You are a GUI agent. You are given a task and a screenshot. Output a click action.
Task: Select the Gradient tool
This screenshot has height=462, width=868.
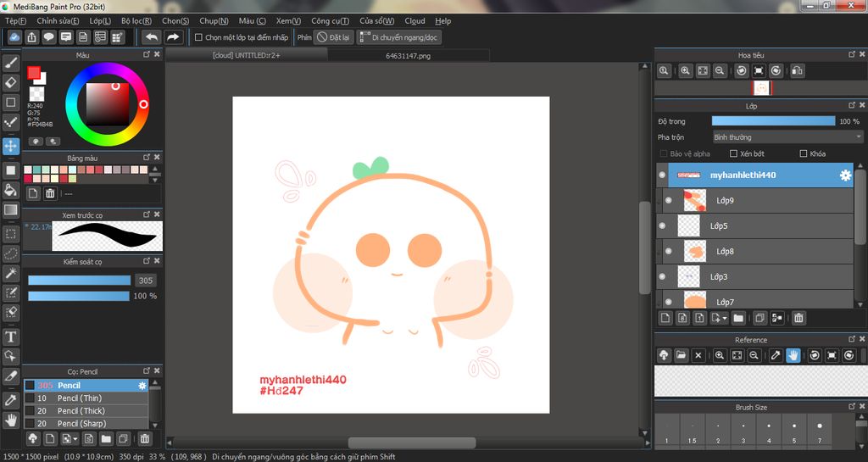[10, 209]
